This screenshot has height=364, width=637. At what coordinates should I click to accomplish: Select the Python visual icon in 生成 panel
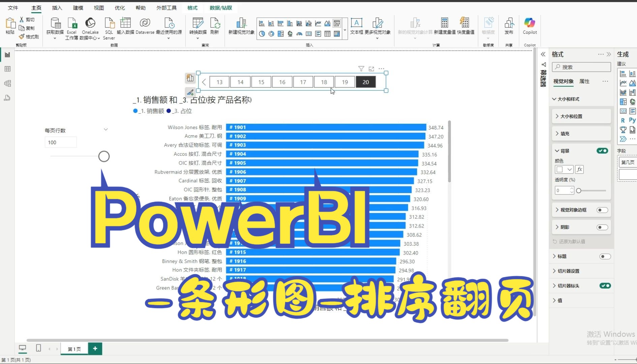pyautogui.click(x=633, y=120)
